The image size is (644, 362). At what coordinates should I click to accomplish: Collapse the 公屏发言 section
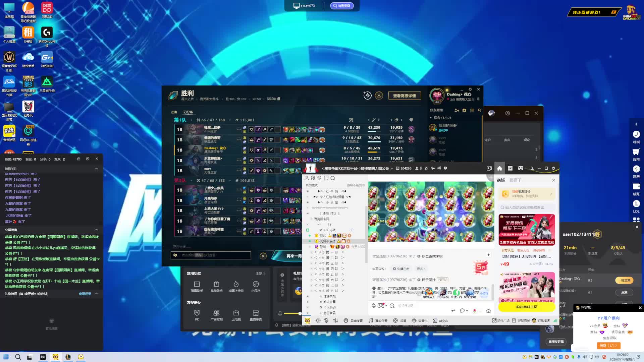97,230
